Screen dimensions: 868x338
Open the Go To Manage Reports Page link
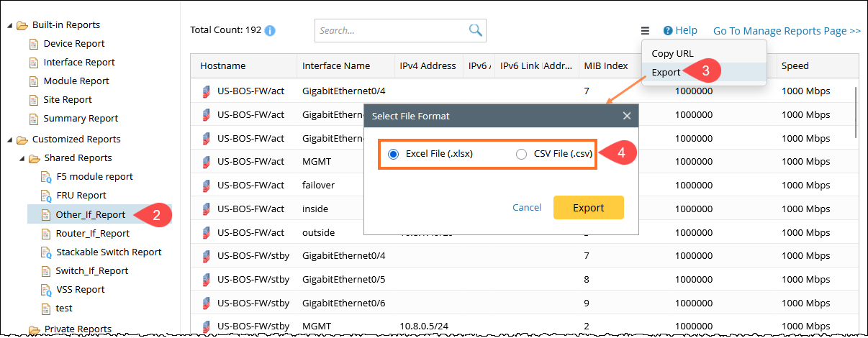coord(787,31)
